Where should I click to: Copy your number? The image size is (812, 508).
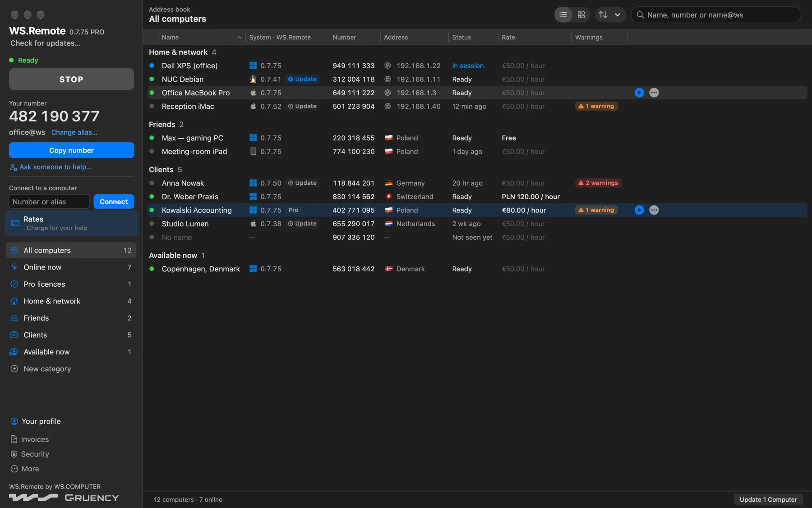click(x=71, y=150)
